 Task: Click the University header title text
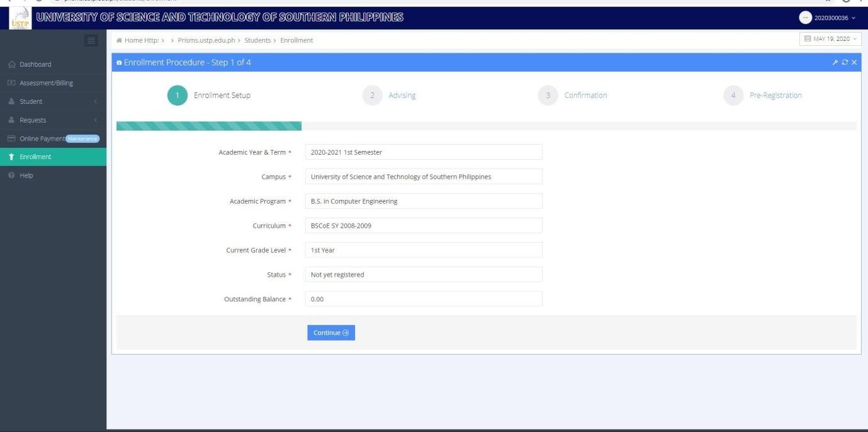click(220, 17)
